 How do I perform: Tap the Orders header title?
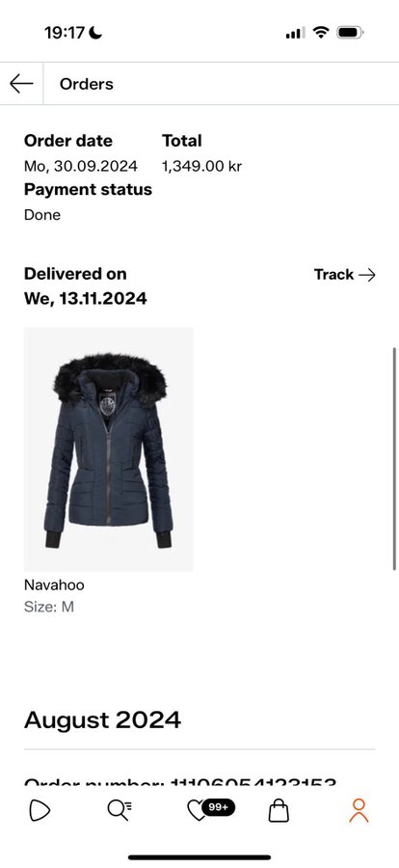[87, 84]
